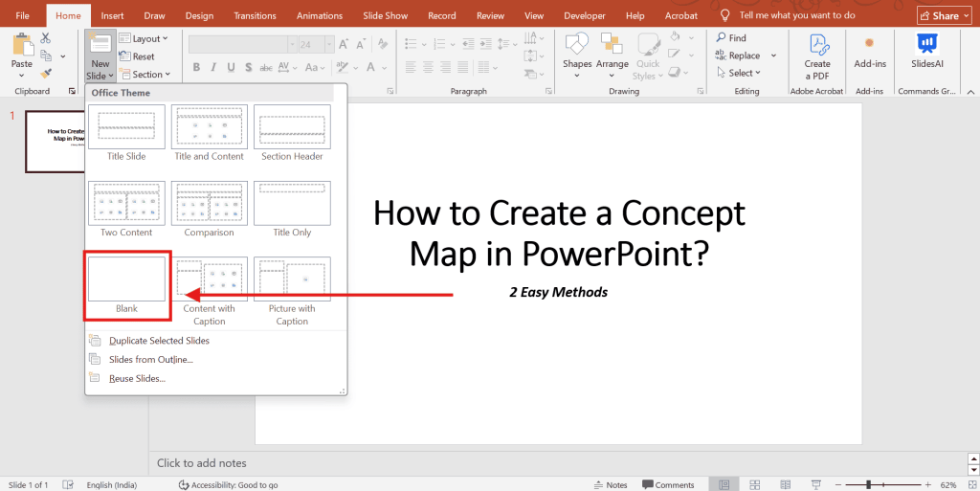Start Slide Show from status bar
980x491 pixels.
tap(815, 484)
